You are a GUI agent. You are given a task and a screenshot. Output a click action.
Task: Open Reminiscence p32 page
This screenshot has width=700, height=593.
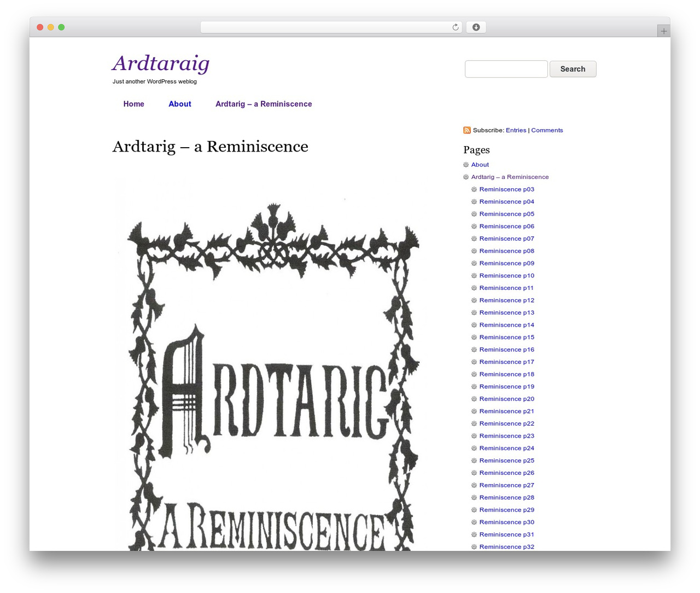pyautogui.click(x=506, y=547)
